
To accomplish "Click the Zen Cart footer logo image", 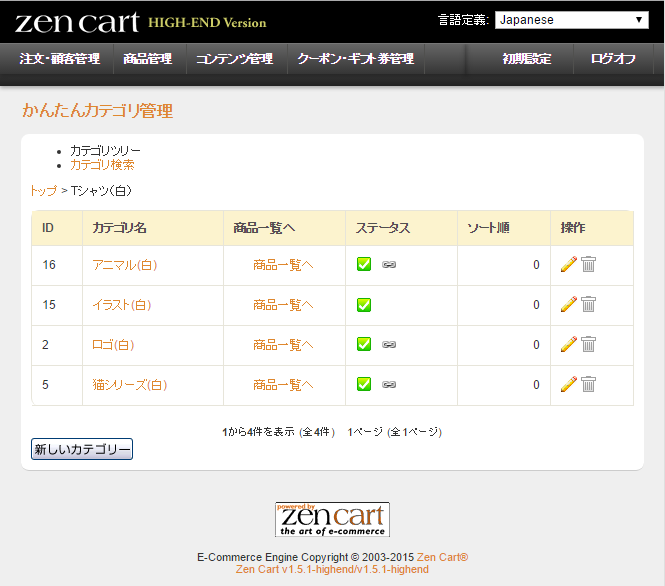I will tap(332, 519).
